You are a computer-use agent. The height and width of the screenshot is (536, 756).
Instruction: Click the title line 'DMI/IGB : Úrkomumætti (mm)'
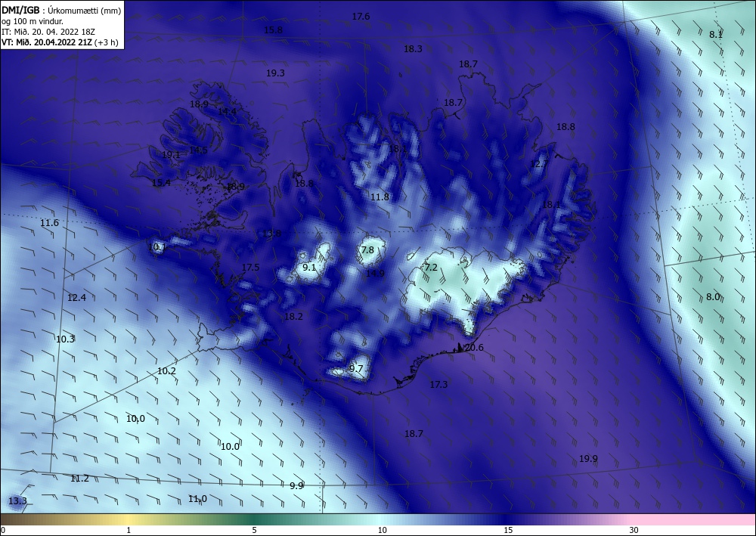(61, 10)
